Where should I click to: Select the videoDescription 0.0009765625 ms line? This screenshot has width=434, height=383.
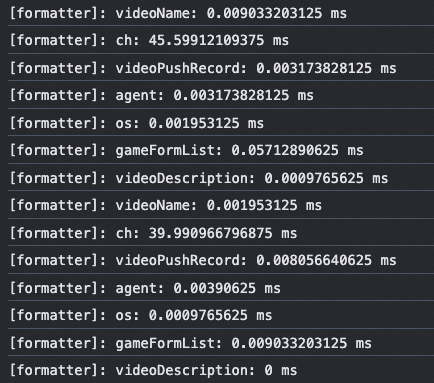(199, 178)
